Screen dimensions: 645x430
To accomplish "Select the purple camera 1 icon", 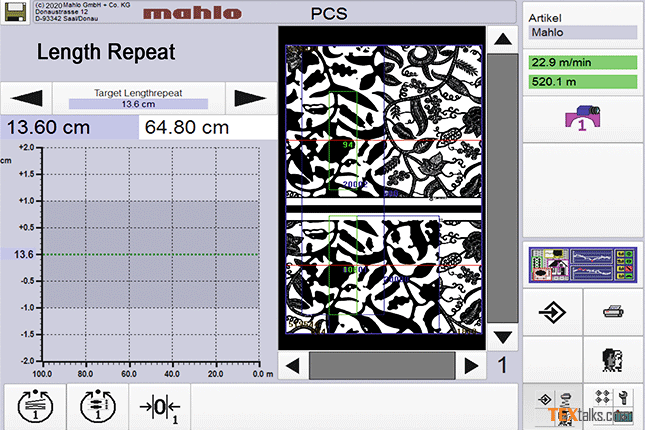I will pyautogui.click(x=582, y=119).
